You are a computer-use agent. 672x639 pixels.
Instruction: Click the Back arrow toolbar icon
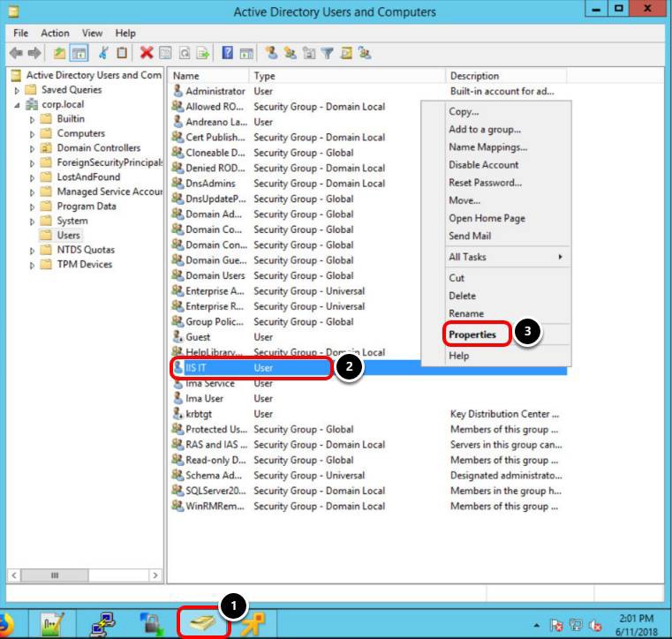point(16,54)
